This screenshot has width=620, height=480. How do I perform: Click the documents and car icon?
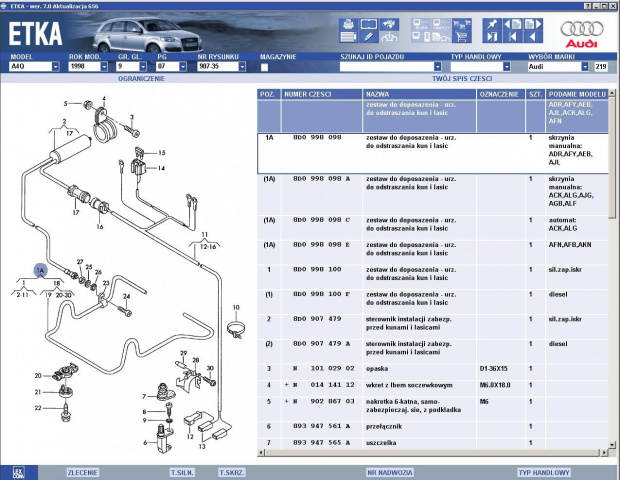coord(441,37)
